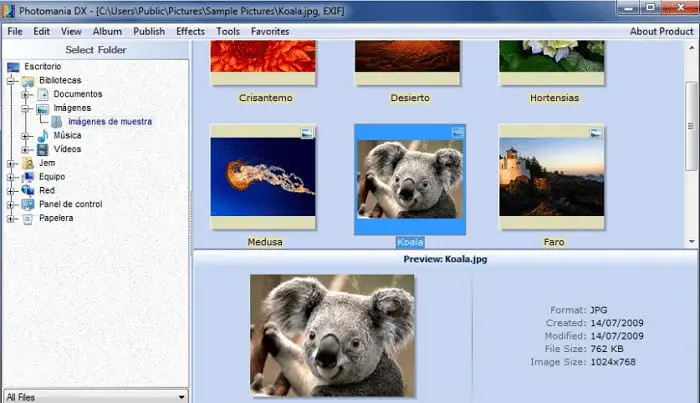Click the Preview: Koala.jpg title
The height and width of the screenshot is (403, 700).
coord(445,259)
